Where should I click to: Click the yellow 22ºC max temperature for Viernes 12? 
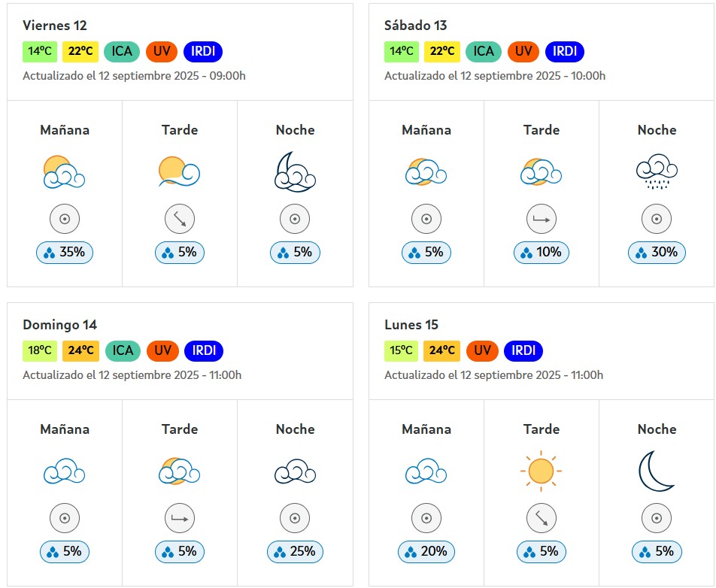80,52
